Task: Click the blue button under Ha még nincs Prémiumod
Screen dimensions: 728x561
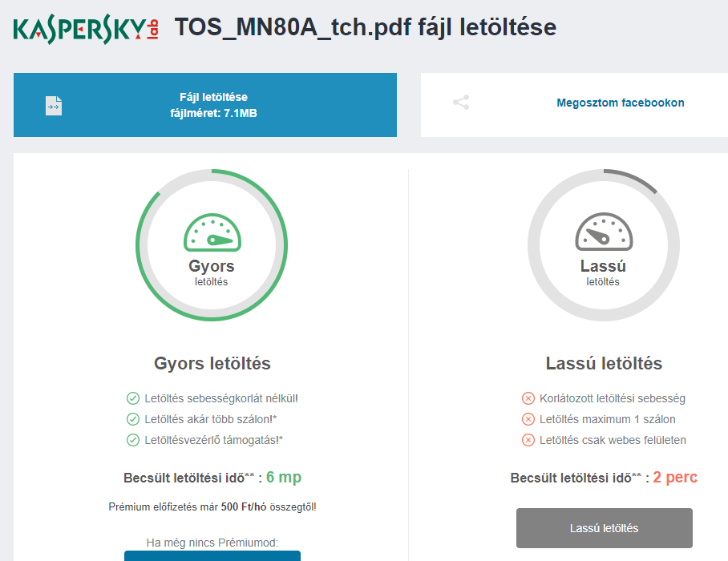Action: coord(212,555)
